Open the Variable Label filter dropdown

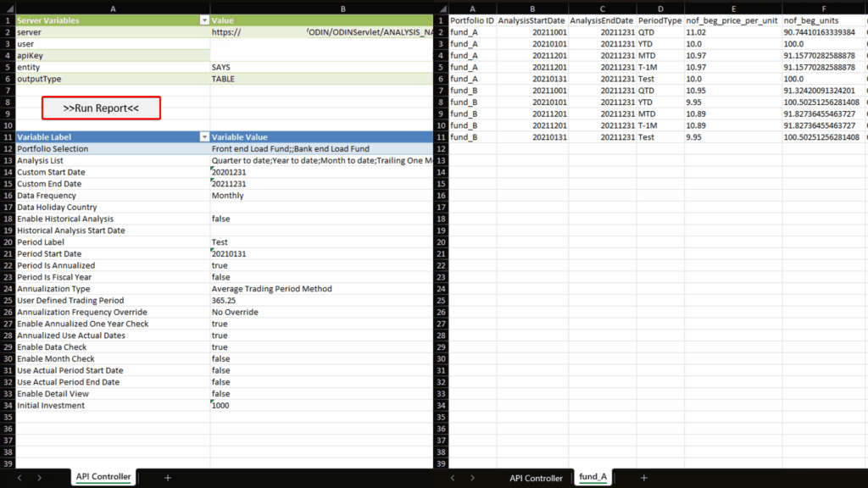click(x=203, y=137)
